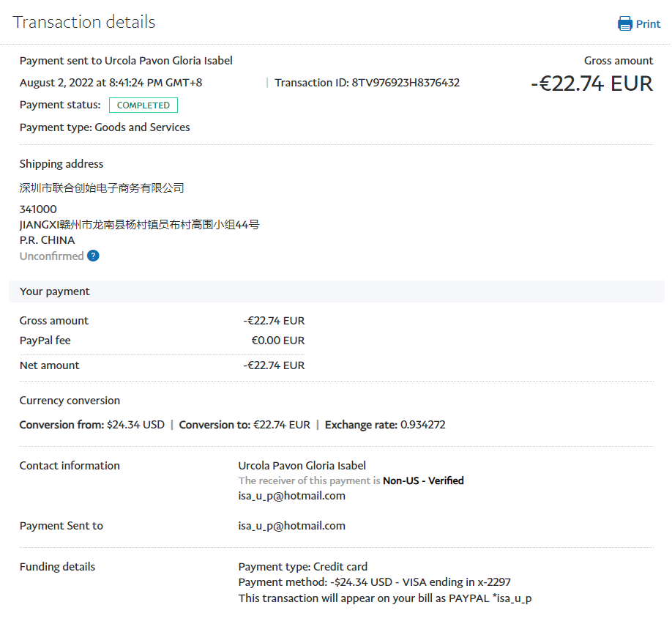
Task: Click the printer icon
Action: pyautogui.click(x=624, y=23)
